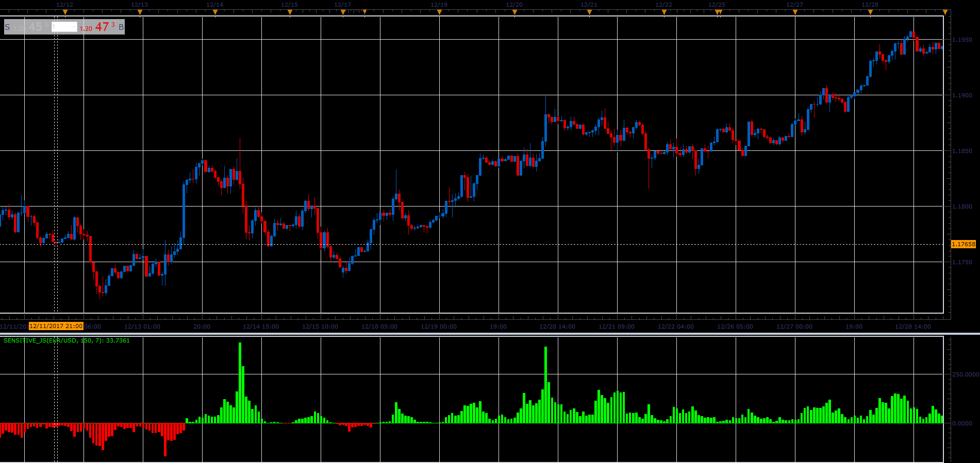Click the 12/13 01:00 time axis label
The image size is (980, 463).
(142, 327)
